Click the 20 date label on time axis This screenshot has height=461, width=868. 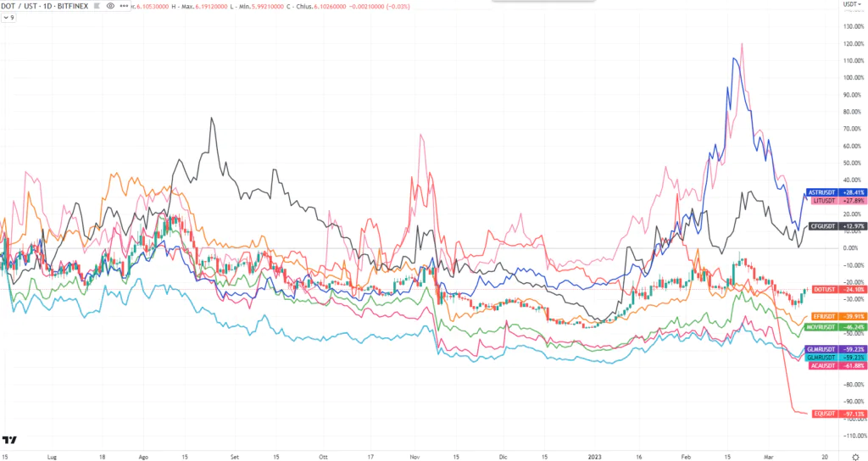point(825,457)
